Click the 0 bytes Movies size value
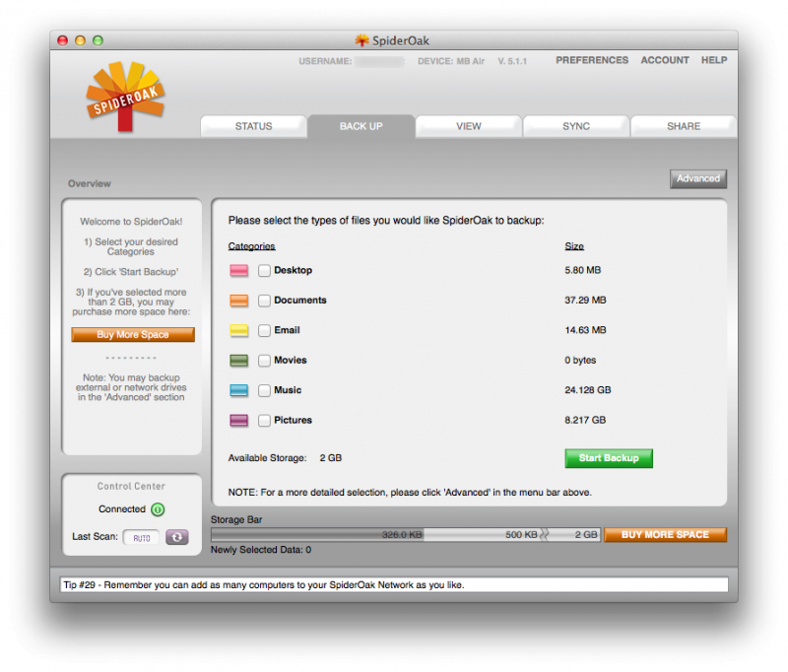 580,361
